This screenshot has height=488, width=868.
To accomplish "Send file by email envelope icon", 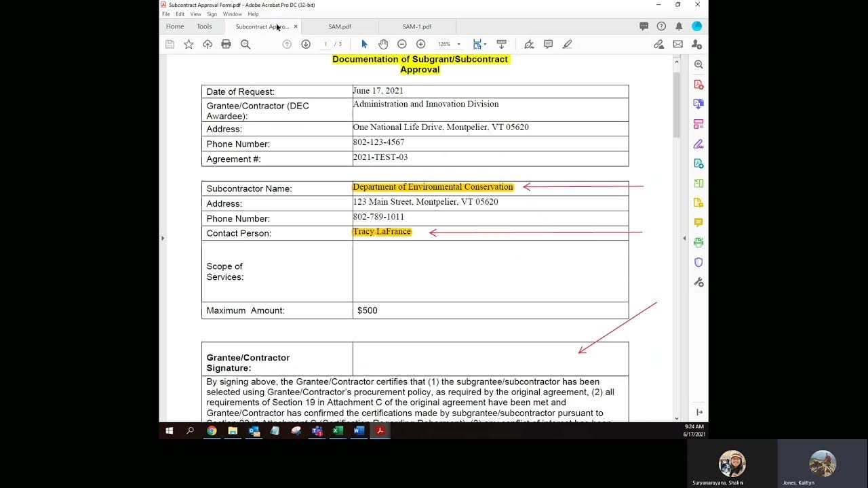I will coord(677,44).
